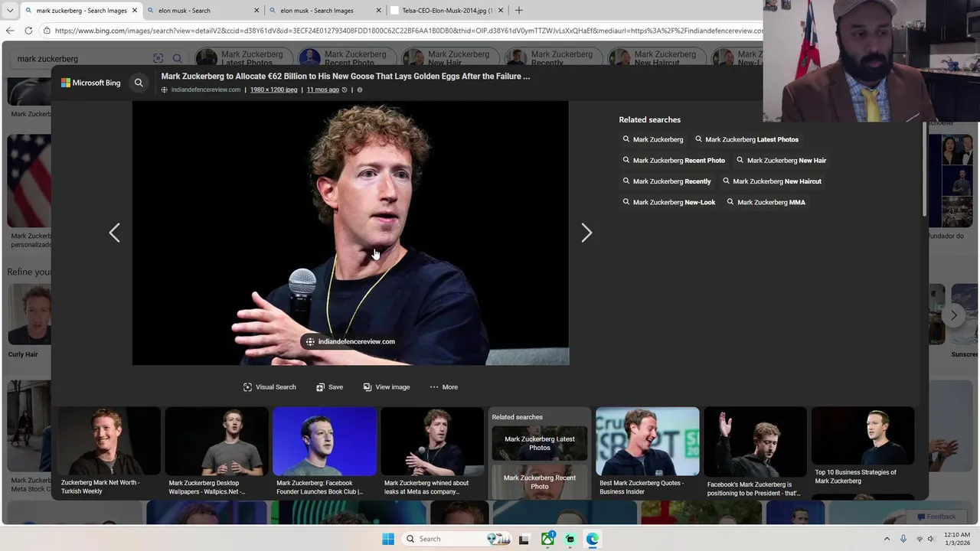
Task: Open Task View from the taskbar
Action: 524,540
